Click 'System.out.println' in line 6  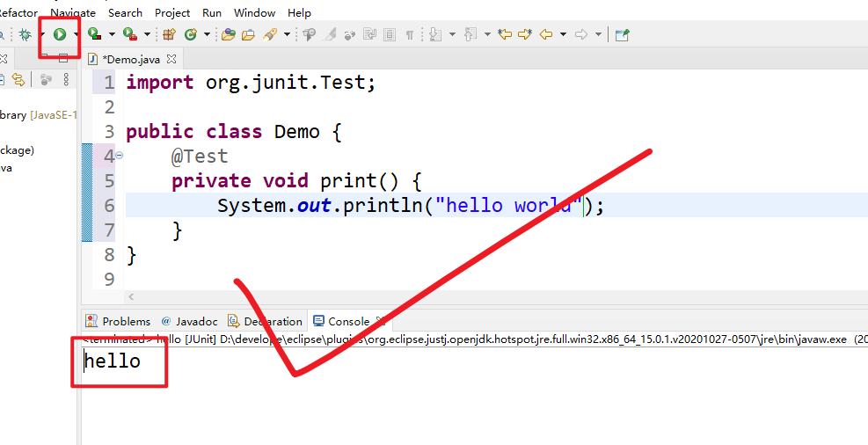[x=322, y=206]
